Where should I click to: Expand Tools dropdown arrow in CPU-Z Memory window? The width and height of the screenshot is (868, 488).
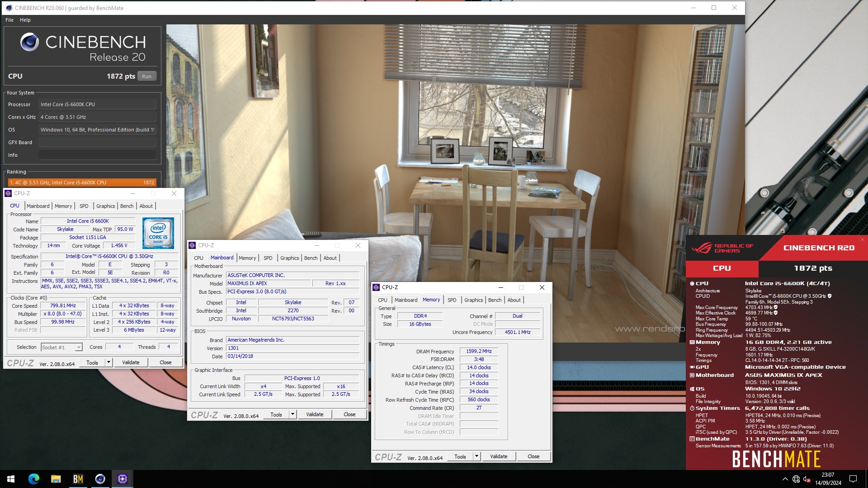[x=476, y=457]
